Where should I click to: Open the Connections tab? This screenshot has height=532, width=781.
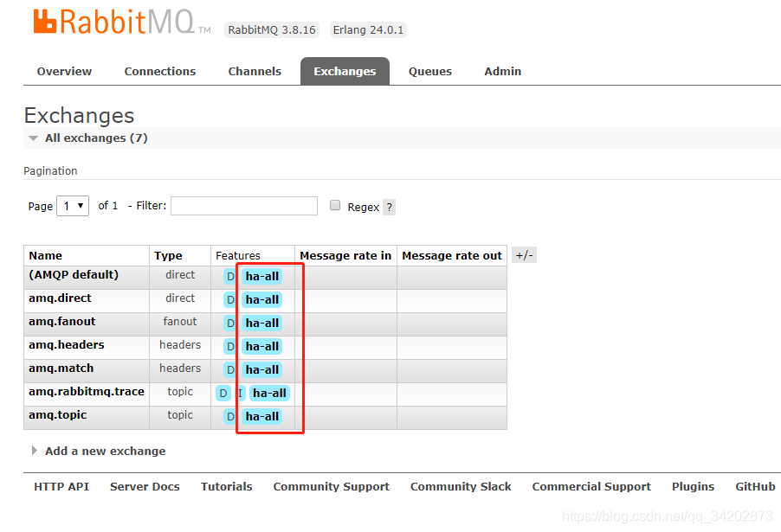click(x=160, y=71)
